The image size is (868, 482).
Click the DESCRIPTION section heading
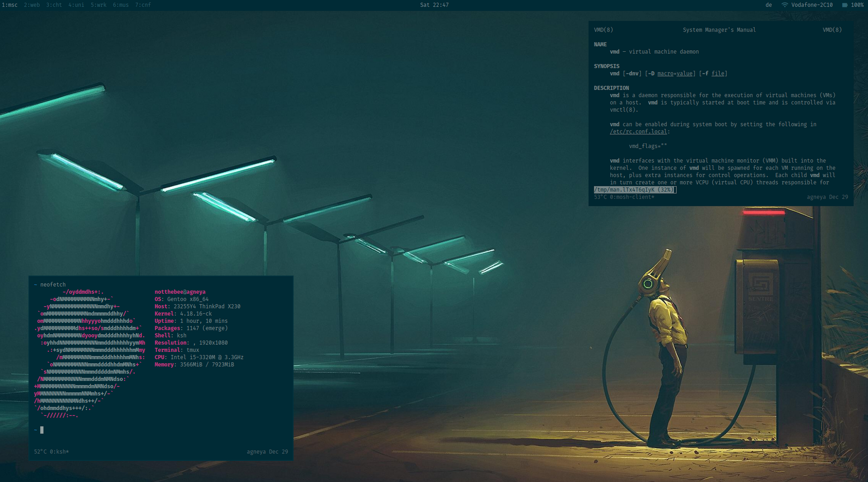pos(611,88)
